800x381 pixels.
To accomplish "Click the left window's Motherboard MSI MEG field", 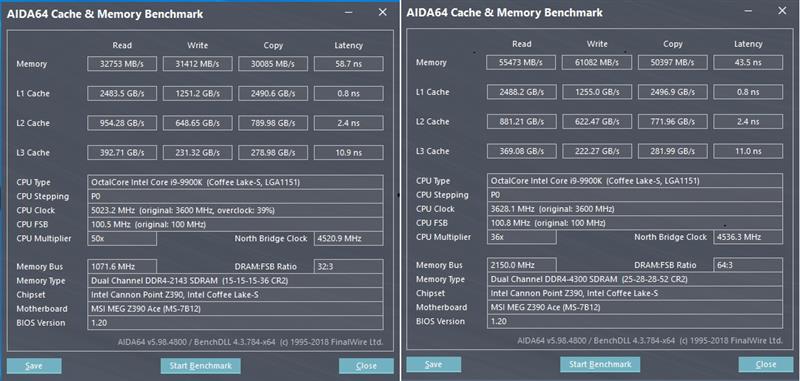I will pyautogui.click(x=235, y=309).
